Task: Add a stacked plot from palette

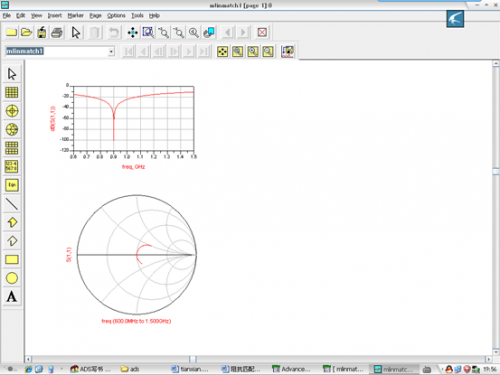Action: coord(12,148)
